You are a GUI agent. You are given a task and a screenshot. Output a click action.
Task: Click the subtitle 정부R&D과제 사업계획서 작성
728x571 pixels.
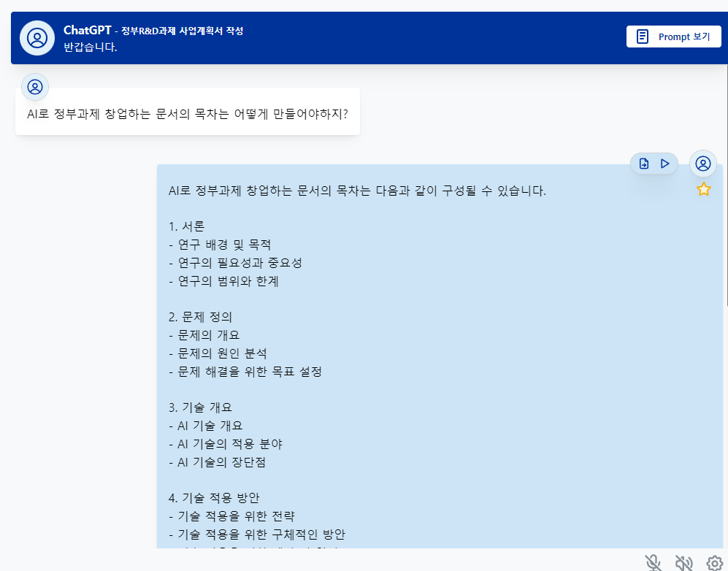[184, 31]
